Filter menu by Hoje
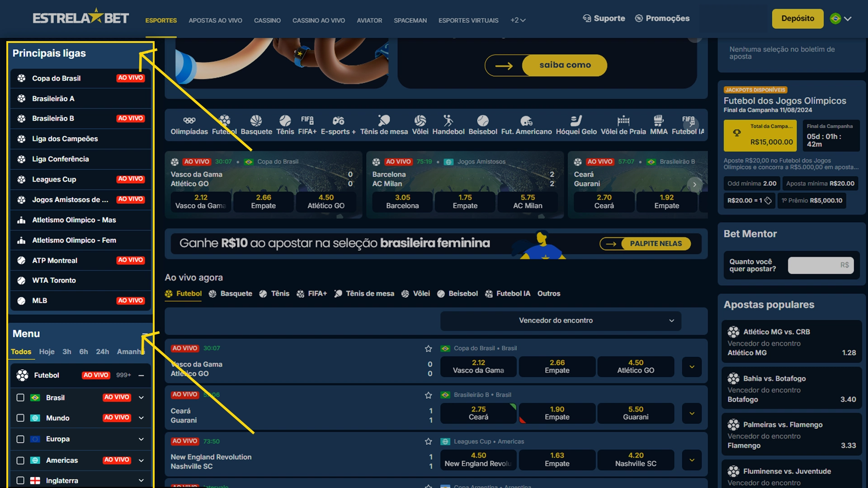The image size is (868, 488). pos(47,352)
